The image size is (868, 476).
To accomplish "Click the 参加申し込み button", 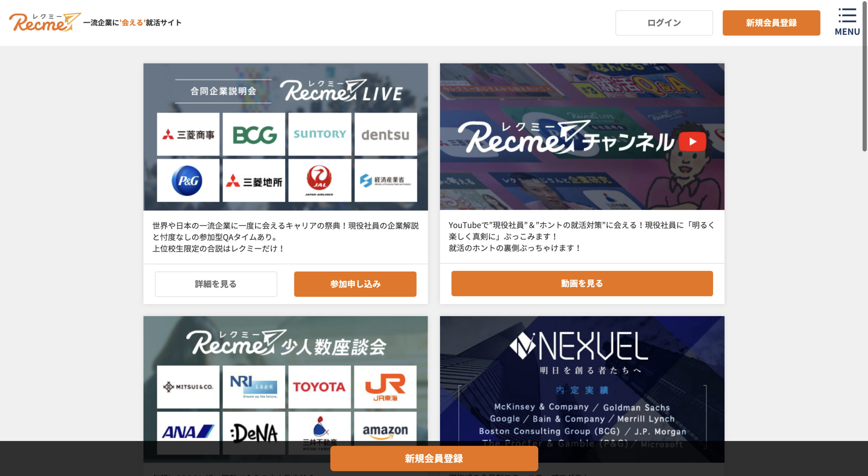I will click(x=355, y=284).
